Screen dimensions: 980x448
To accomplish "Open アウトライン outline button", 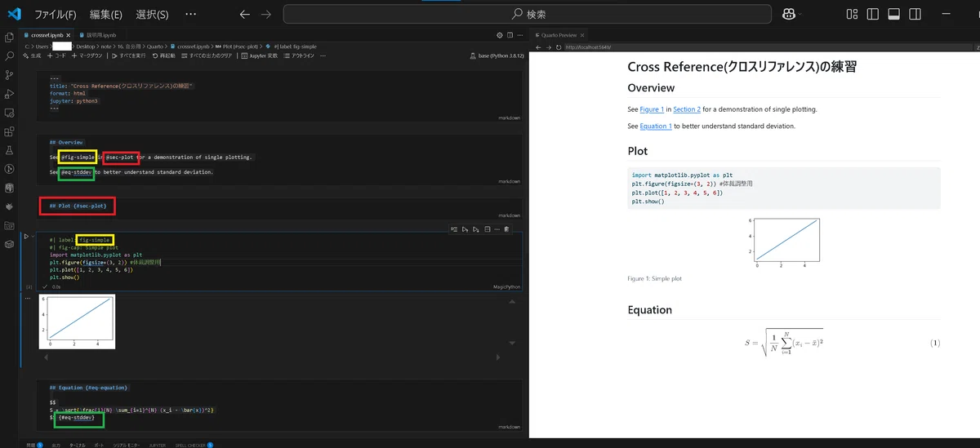I will pyautogui.click(x=299, y=55).
